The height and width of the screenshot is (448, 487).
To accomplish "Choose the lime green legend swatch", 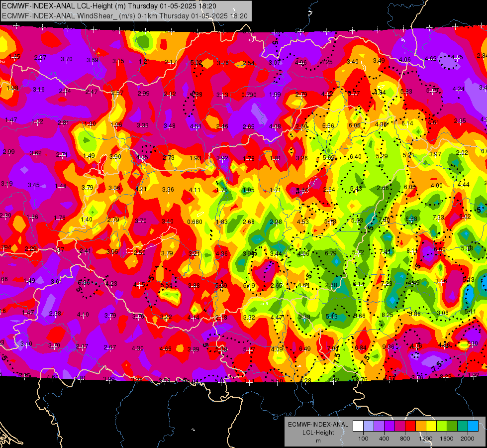I will tap(442, 426).
